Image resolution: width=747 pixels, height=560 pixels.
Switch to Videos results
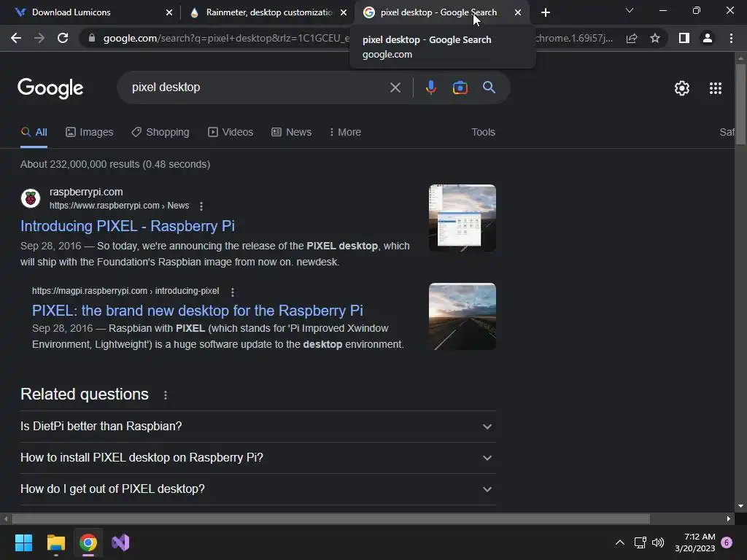coord(231,133)
